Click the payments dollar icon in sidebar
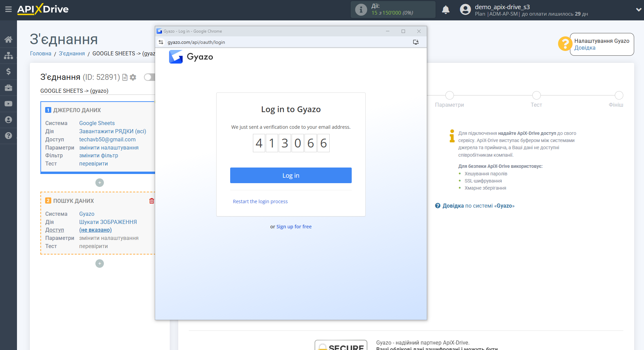Screen dimensions: 644x350 coord(8,71)
